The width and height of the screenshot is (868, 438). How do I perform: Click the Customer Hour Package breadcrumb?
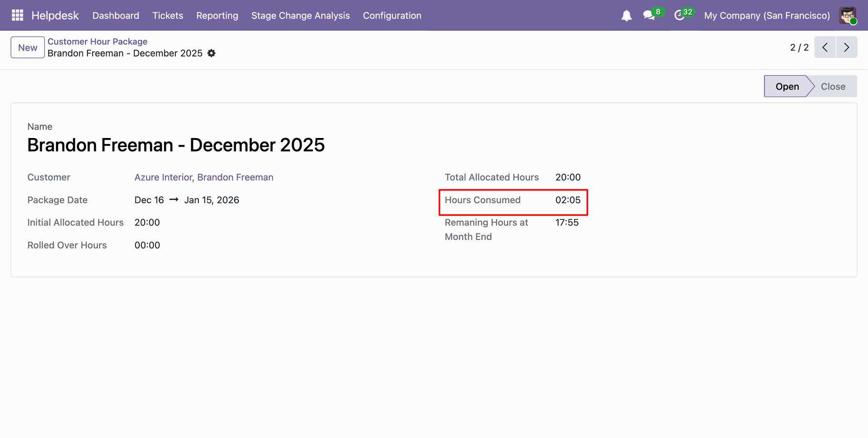(97, 42)
